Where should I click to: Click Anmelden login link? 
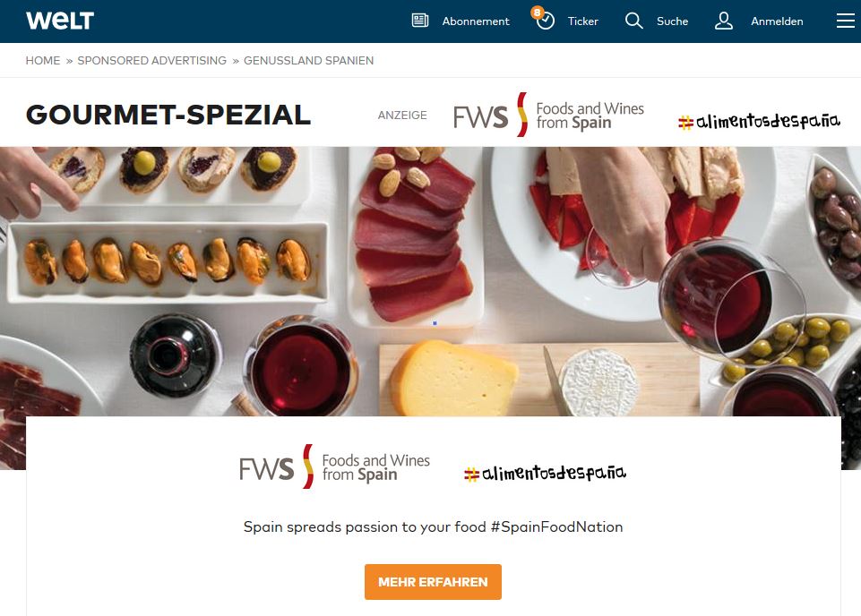[777, 21]
